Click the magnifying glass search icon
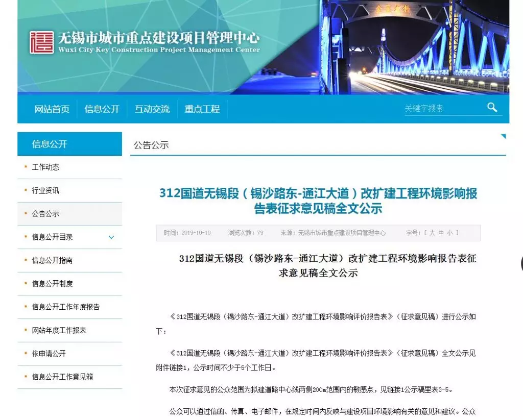 click(492, 107)
